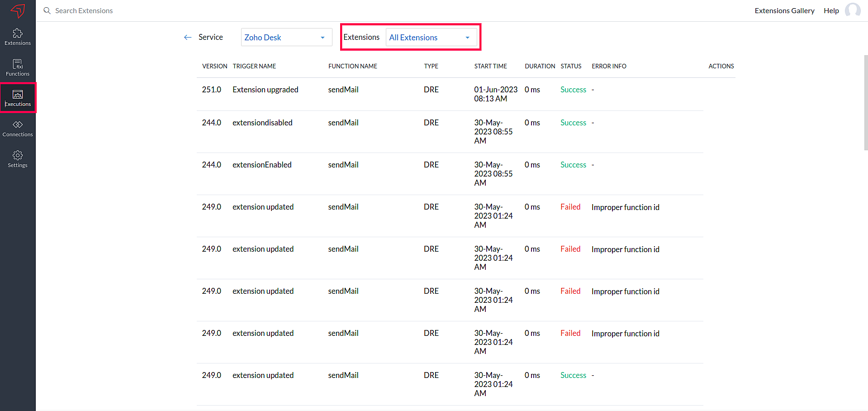Click the back arrow beside Service
This screenshot has width=868, height=411.
(188, 38)
